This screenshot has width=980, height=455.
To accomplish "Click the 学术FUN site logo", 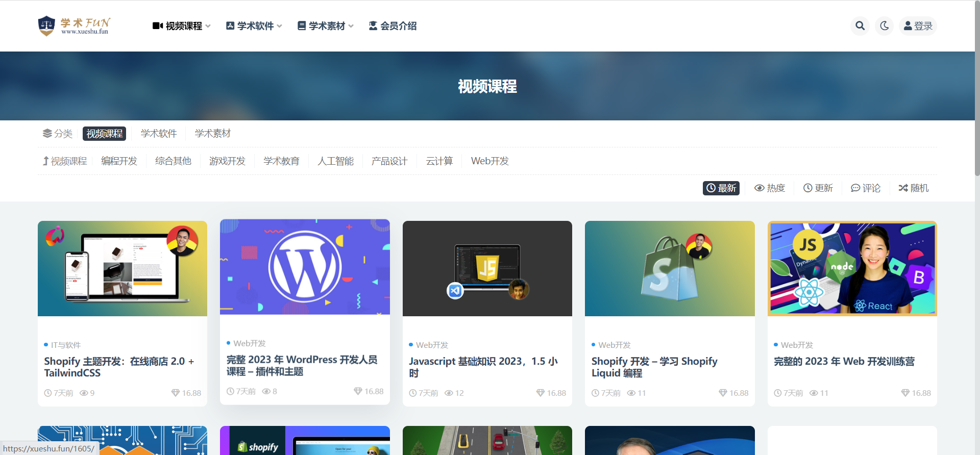I will [75, 26].
